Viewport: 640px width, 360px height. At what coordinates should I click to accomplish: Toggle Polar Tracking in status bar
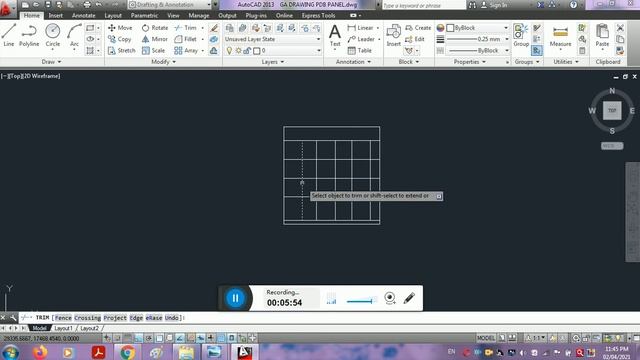149,338
